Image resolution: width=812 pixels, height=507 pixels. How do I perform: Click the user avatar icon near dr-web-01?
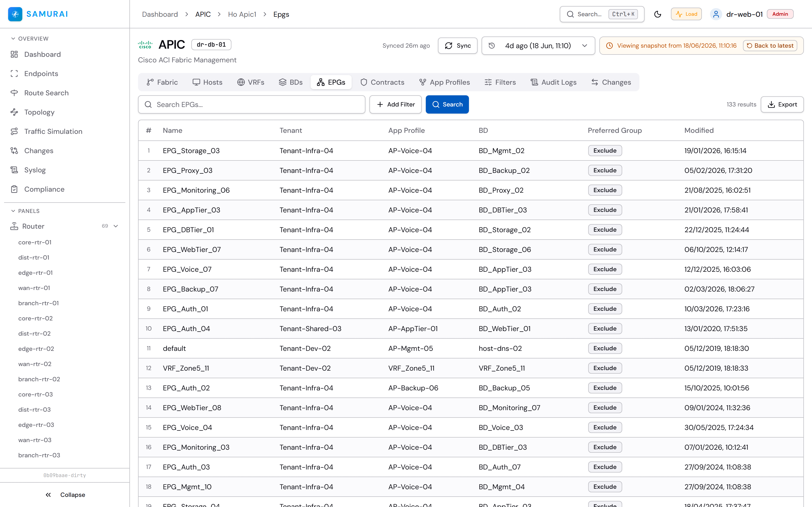point(716,14)
